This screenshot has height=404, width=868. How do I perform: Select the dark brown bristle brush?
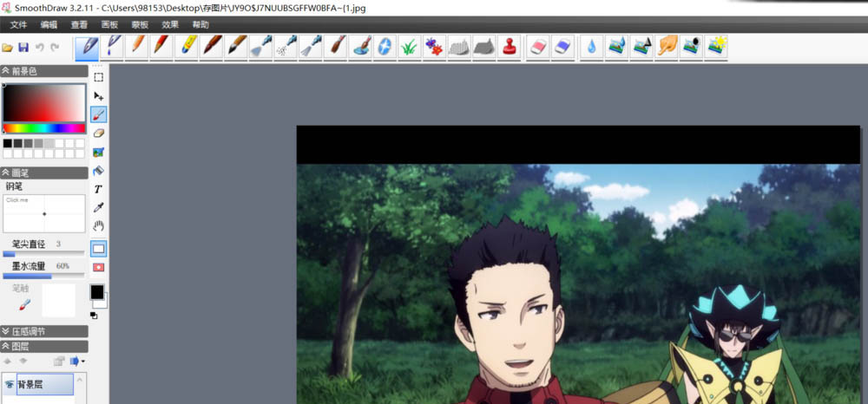coord(211,47)
